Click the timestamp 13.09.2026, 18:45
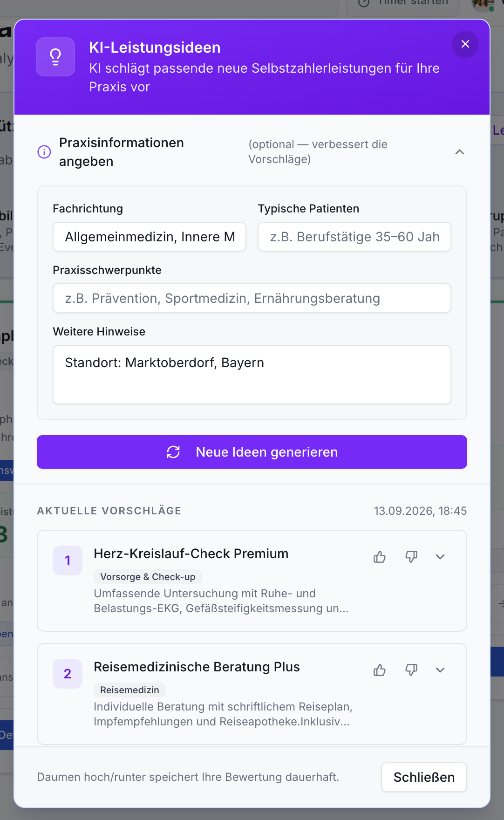This screenshot has width=504, height=820. click(x=420, y=511)
